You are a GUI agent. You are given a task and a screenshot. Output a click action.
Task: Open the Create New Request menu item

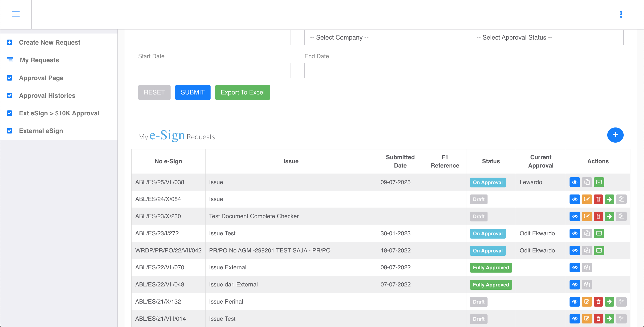pyautogui.click(x=49, y=42)
